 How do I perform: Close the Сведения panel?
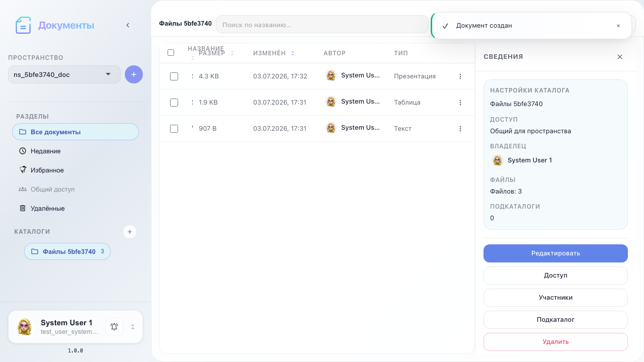point(620,57)
